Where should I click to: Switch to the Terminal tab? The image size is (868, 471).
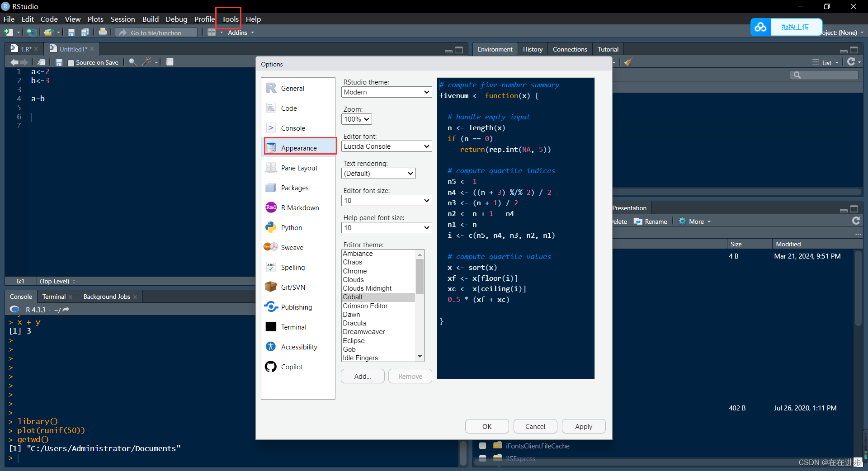coord(53,297)
